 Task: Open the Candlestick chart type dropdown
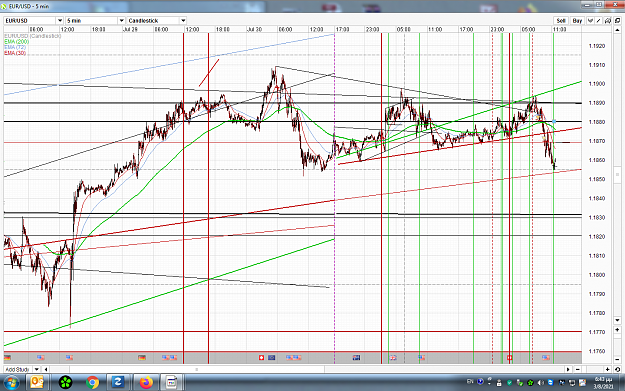coord(157,21)
